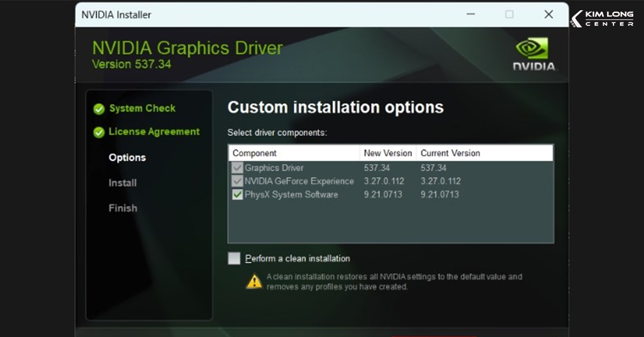This screenshot has width=644, height=337.
Task: Click the Kim Long Center logo
Action: 603,18
